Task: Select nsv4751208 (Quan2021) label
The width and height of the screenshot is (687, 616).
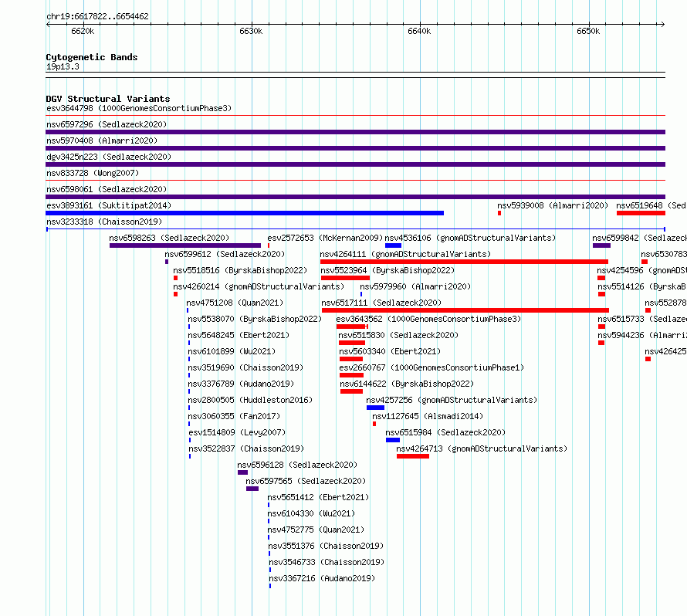Action: tap(235, 303)
